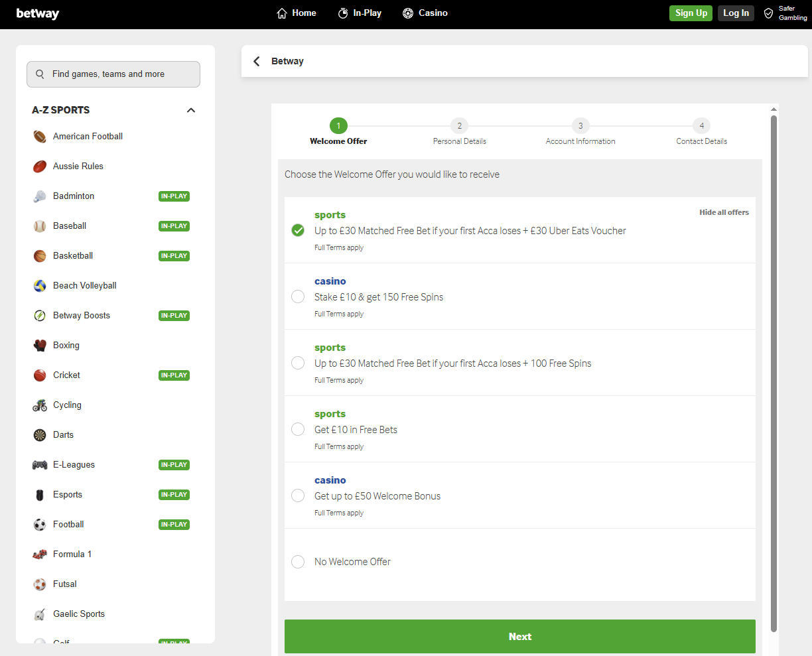Open Full Terms for the 100 Free Spins offer
This screenshot has width=812, height=656.
[339, 380]
